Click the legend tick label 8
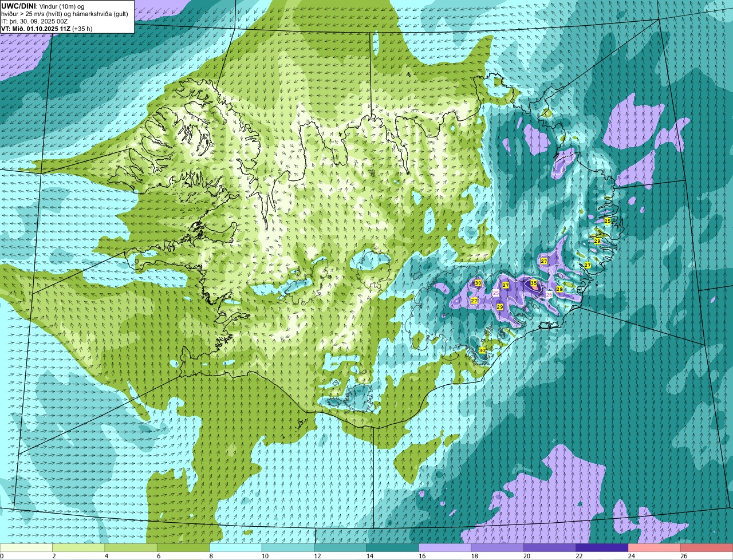The width and height of the screenshot is (733, 560). 211,556
